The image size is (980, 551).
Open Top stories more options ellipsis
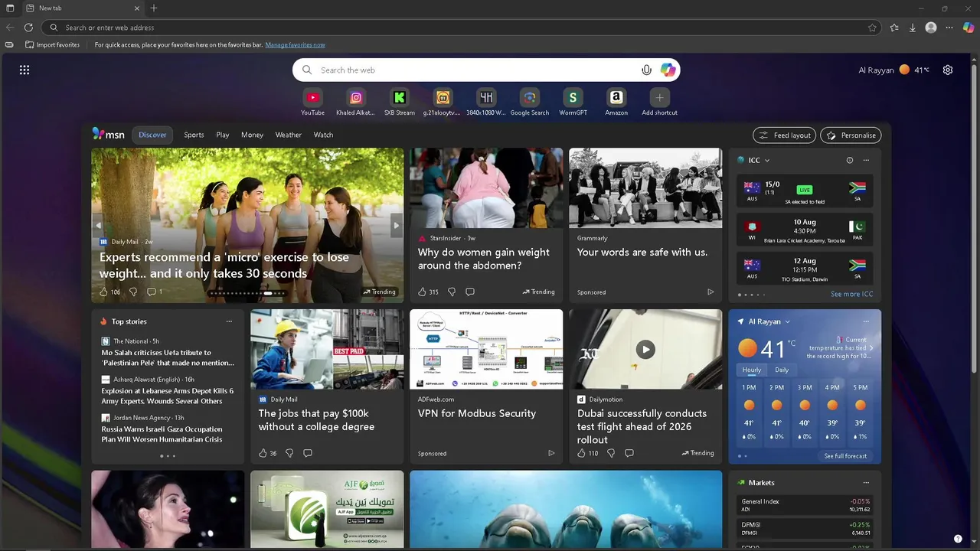[x=229, y=321]
